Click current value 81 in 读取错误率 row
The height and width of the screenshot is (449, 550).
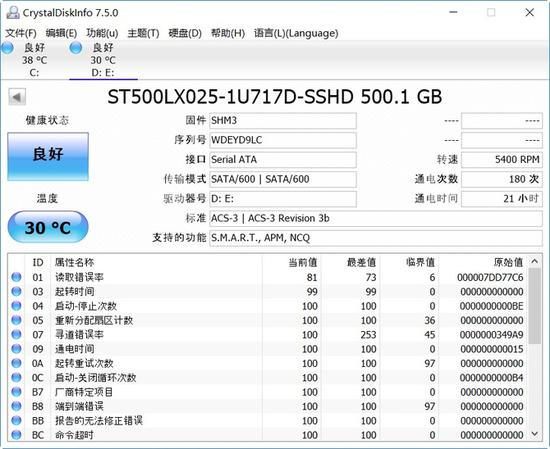click(x=312, y=277)
